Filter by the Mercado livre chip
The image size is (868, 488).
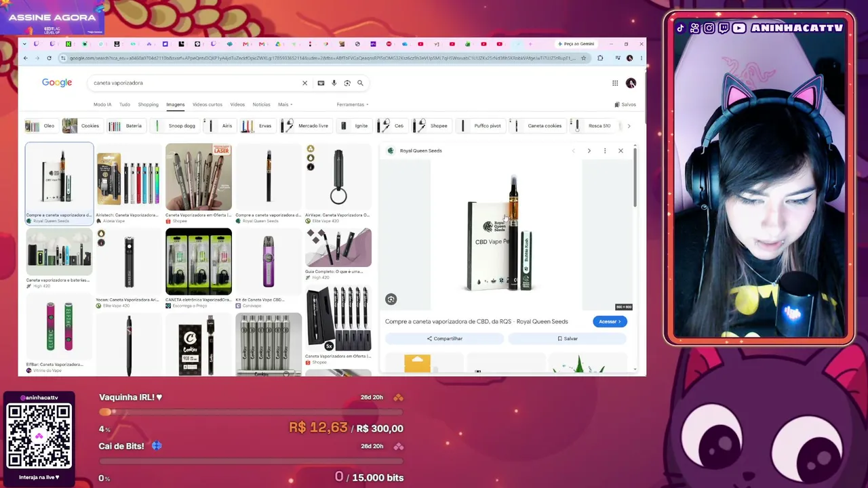pyautogui.click(x=305, y=126)
